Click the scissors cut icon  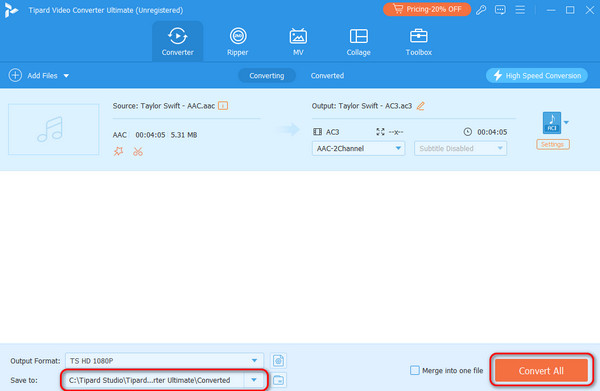[138, 152]
